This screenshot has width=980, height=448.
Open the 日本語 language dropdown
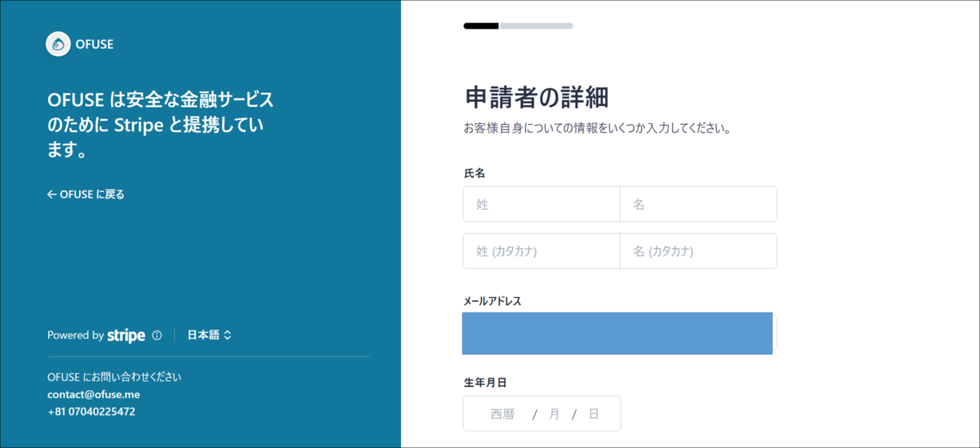coord(209,335)
